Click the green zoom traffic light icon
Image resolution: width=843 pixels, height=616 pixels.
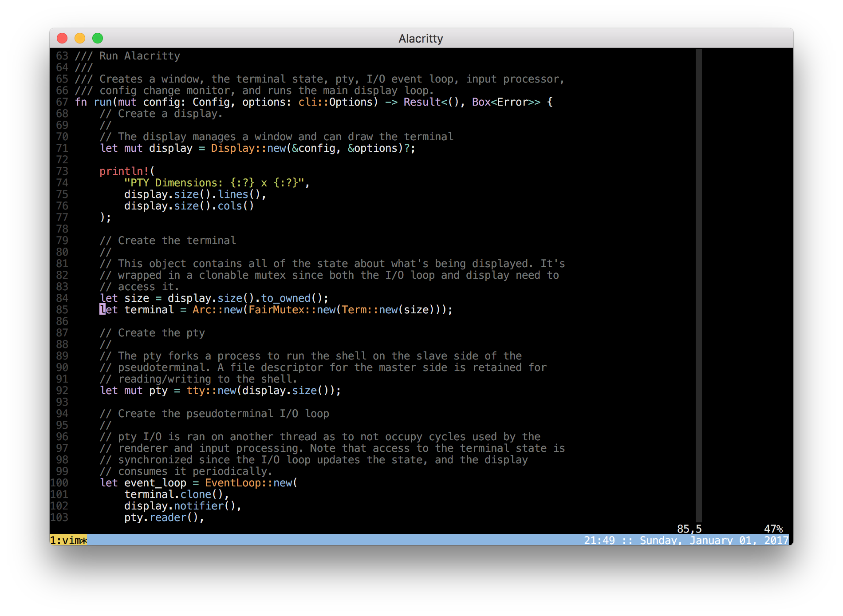[98, 39]
